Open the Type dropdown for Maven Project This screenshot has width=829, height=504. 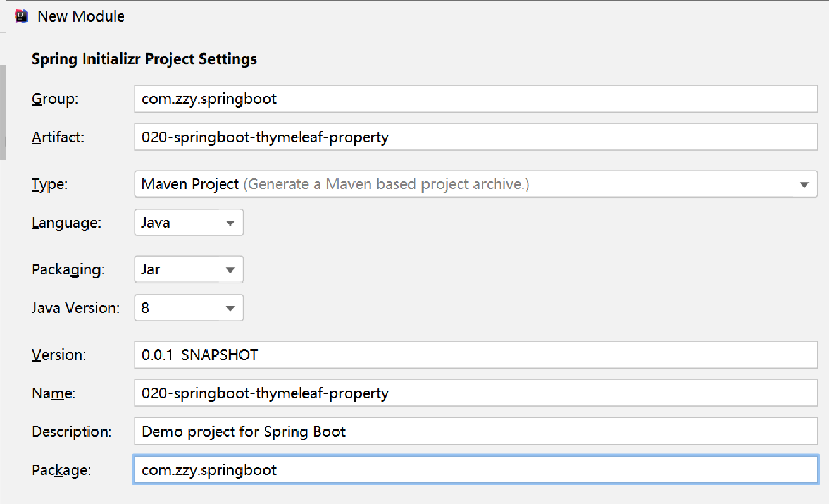[476, 184]
